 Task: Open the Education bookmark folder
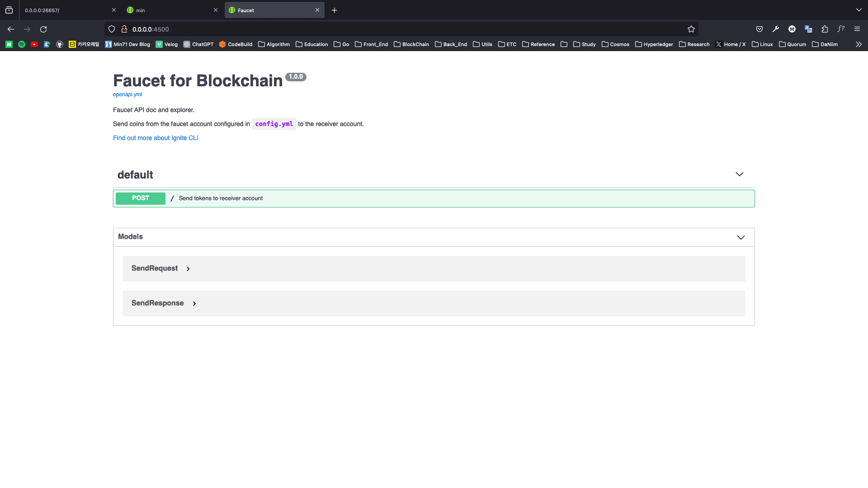point(312,44)
